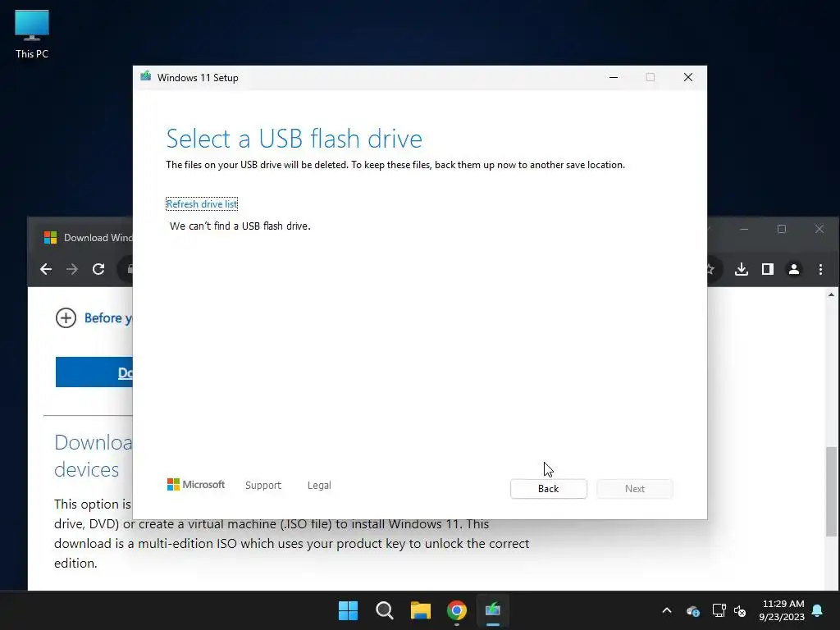The height and width of the screenshot is (630, 840).
Task: Close the Chrome window
Action: click(x=819, y=230)
